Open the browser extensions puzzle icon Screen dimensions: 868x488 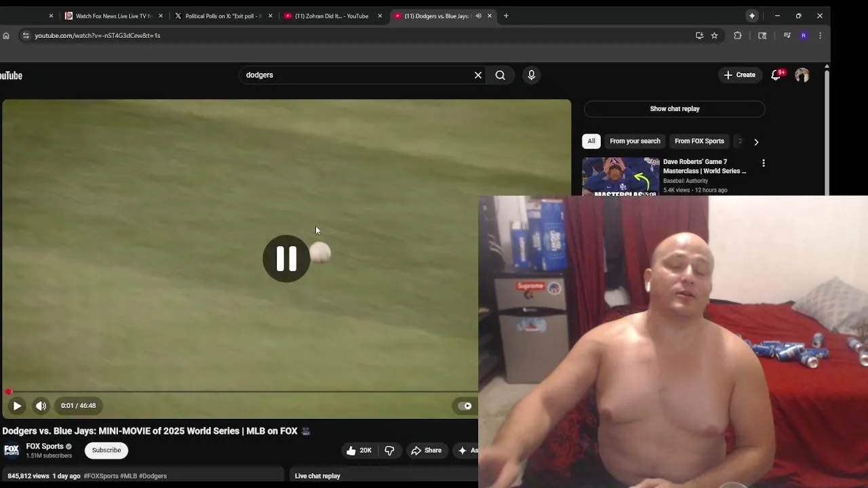coord(738,36)
